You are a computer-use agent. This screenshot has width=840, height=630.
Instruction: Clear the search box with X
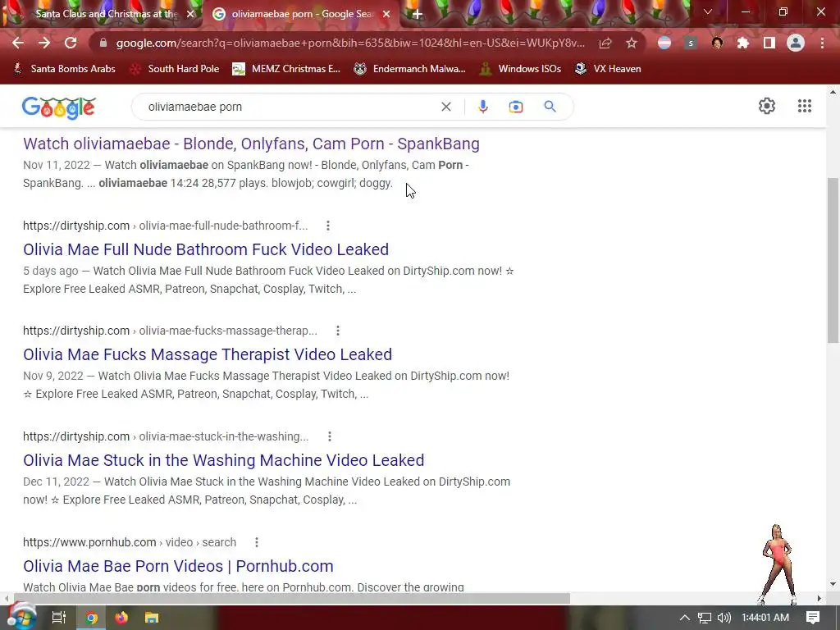coord(445,107)
